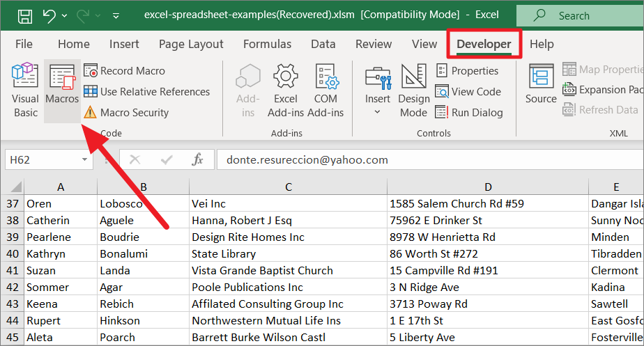Open the XML Source pane

point(541,84)
